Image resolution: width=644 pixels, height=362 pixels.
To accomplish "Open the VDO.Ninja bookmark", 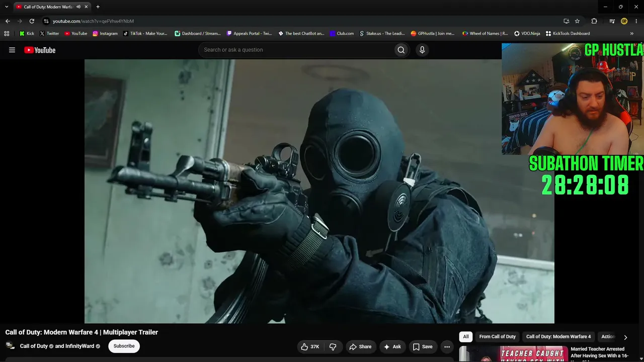I will click(x=527, y=34).
